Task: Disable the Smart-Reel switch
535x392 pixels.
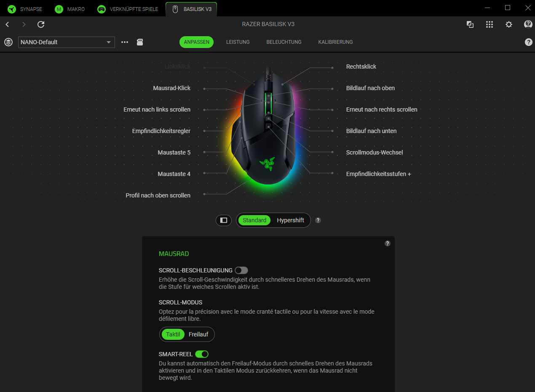Action: coord(202,354)
